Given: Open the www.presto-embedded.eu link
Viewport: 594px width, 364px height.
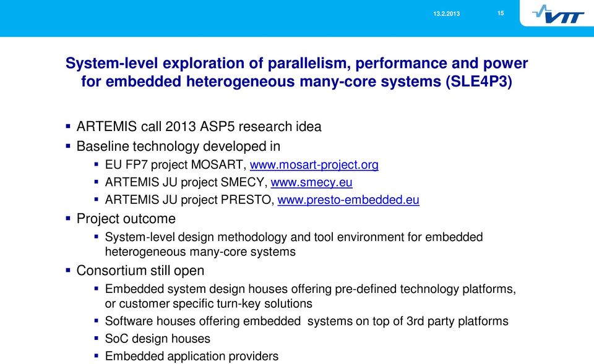Looking at the screenshot, I should pos(348,200).
